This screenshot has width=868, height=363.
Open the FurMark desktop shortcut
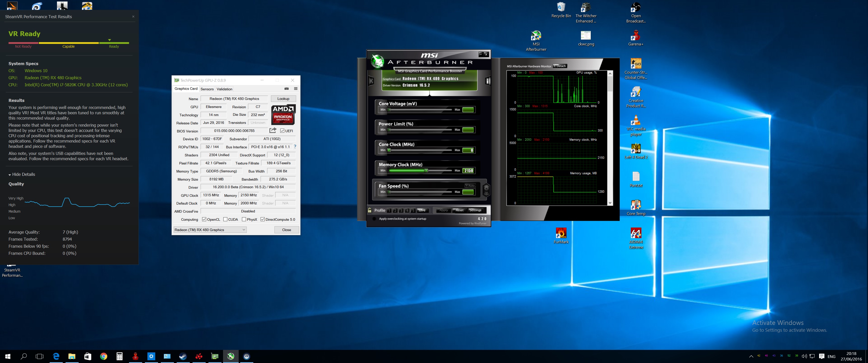(561, 235)
